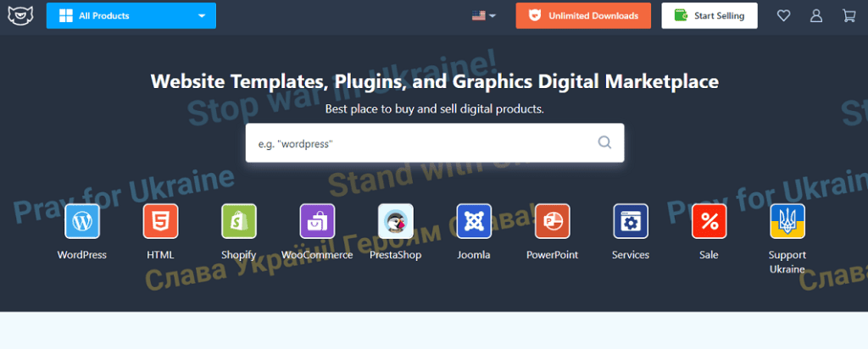868x349 pixels.
Task: Select the WordPress category icon
Action: [x=82, y=221]
